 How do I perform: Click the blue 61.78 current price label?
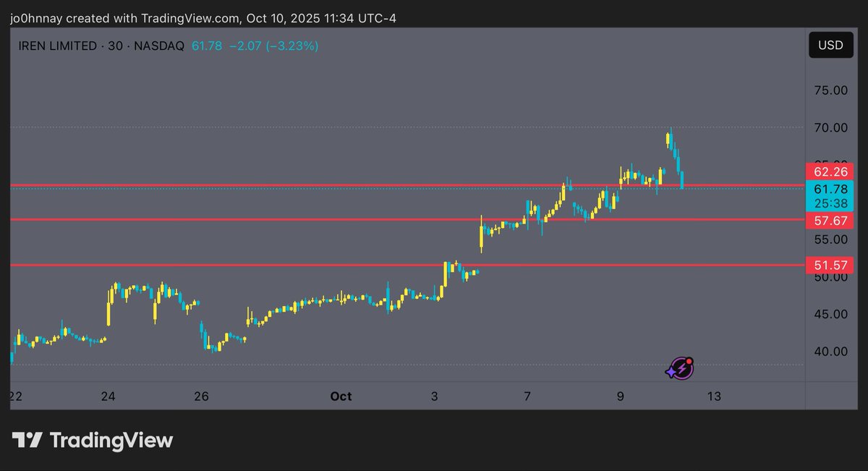tap(830, 189)
